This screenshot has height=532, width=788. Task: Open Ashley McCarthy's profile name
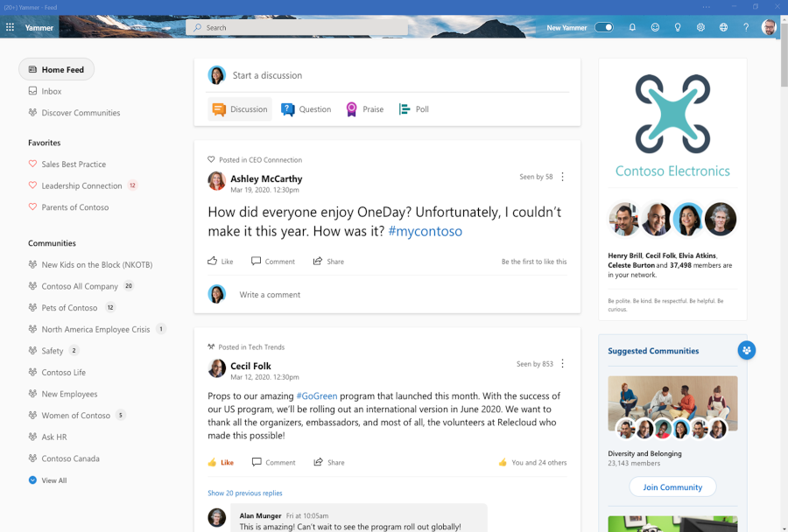[x=266, y=178]
